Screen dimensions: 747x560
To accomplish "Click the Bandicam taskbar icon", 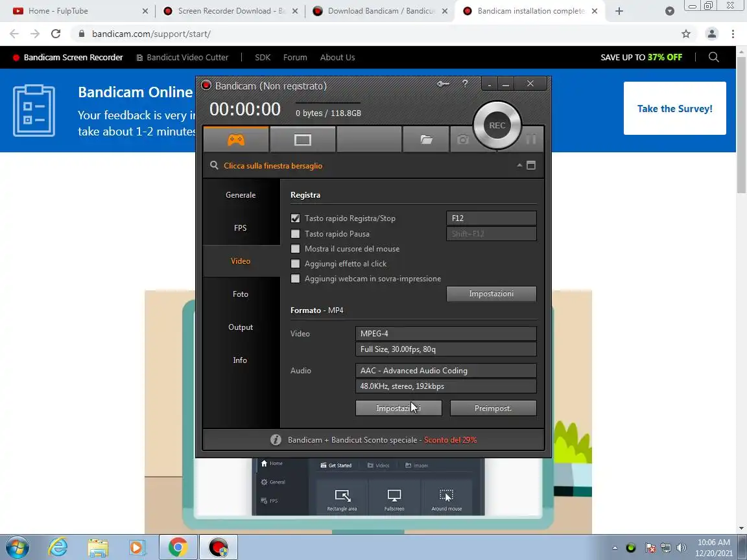I will (x=218, y=548).
